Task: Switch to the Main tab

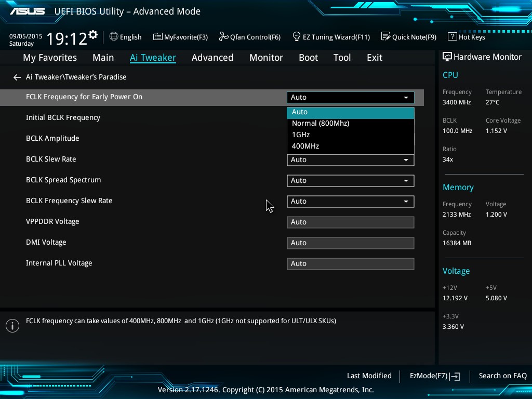Action: pos(103,58)
